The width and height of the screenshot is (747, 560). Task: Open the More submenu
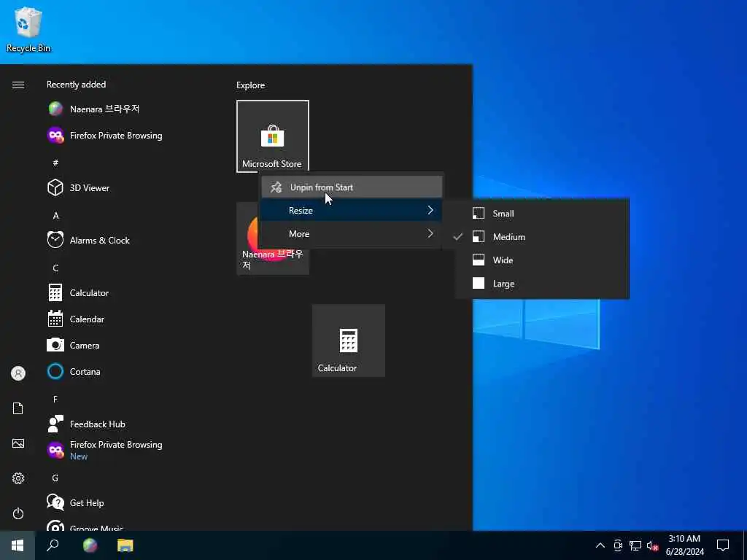[351, 234]
